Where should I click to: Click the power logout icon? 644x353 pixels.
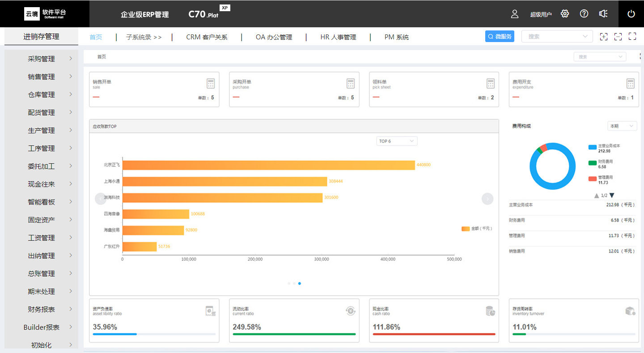coord(631,14)
